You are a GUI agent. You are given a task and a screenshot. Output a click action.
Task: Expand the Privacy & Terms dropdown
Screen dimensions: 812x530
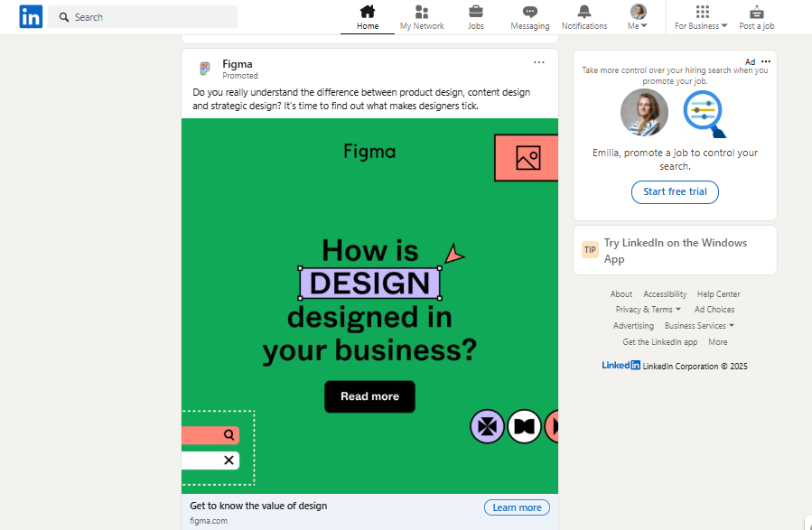click(648, 309)
